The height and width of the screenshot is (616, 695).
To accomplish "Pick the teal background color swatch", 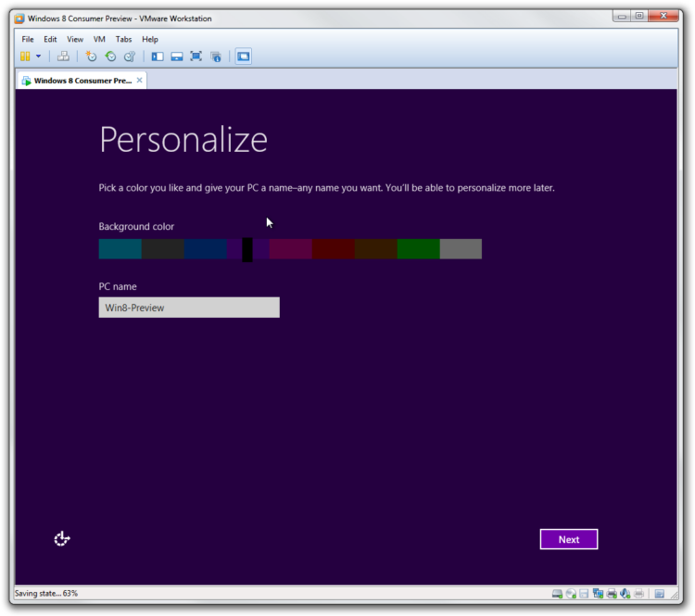I will [x=120, y=248].
